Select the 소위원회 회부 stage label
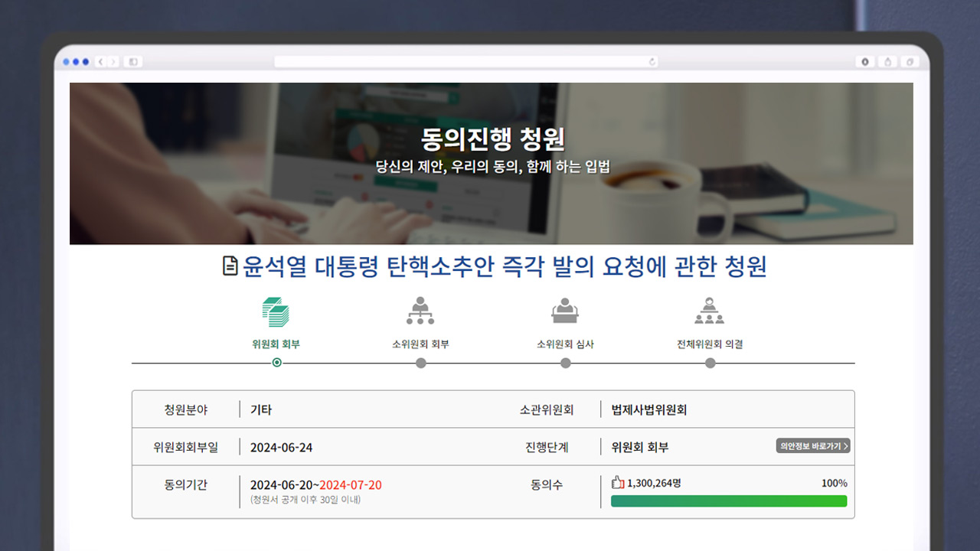980x551 pixels. pos(420,343)
